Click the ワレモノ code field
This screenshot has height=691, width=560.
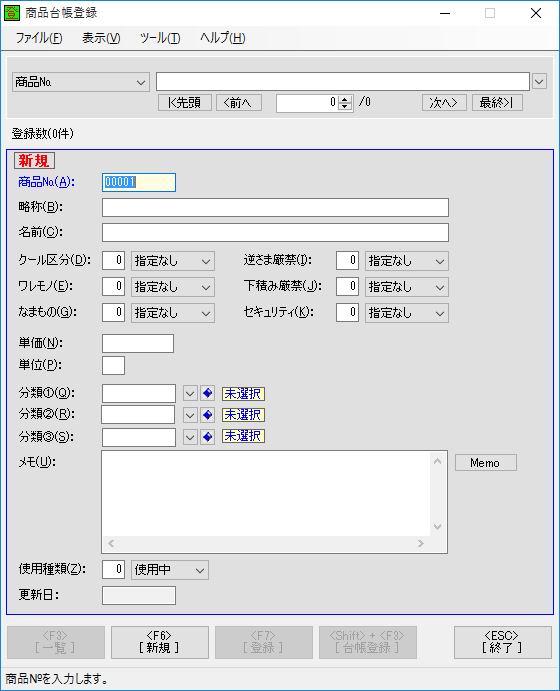[113, 286]
